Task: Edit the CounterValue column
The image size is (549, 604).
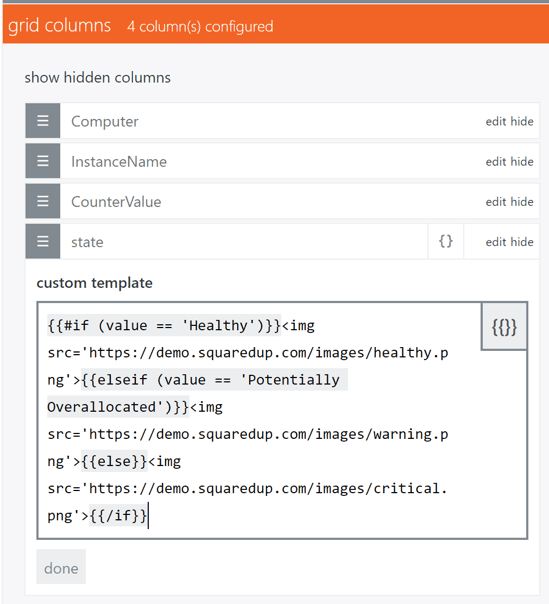Action: [x=496, y=201]
